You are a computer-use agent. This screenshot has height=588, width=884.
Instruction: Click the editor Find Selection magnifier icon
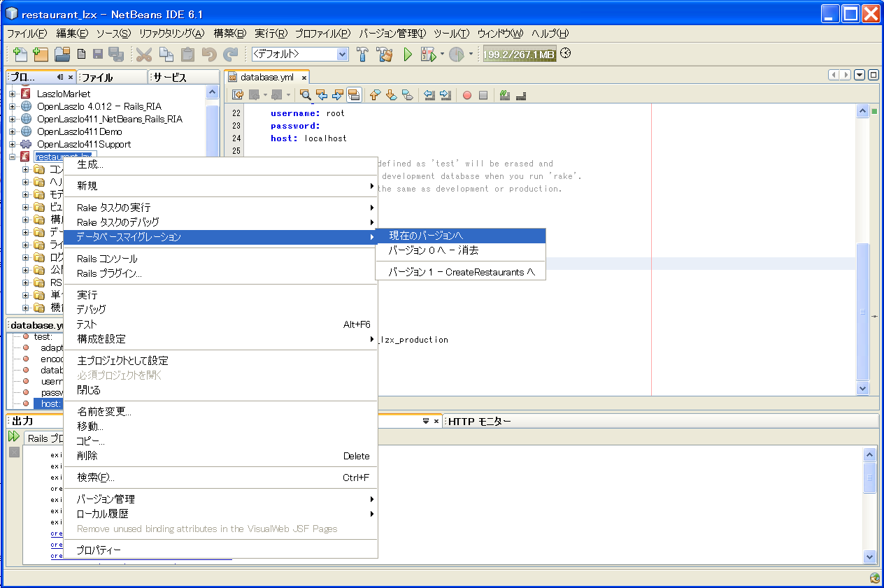305,95
